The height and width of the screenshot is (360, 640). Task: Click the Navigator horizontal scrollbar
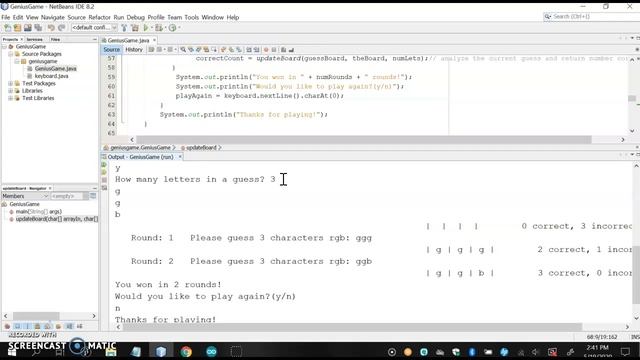click(36, 316)
